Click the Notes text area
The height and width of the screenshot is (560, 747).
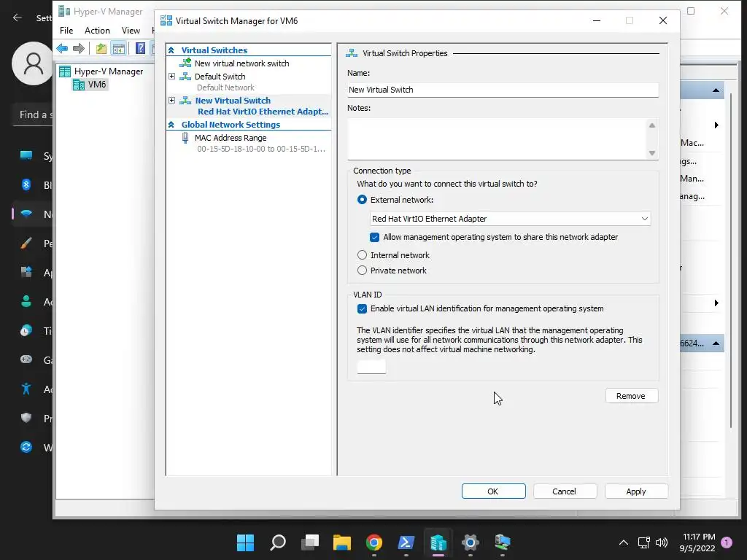pos(496,139)
